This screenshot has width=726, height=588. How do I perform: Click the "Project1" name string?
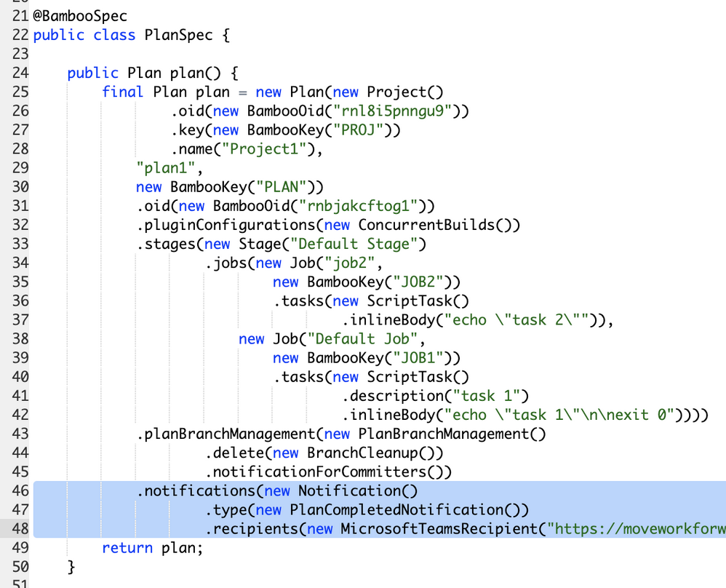pos(272,149)
